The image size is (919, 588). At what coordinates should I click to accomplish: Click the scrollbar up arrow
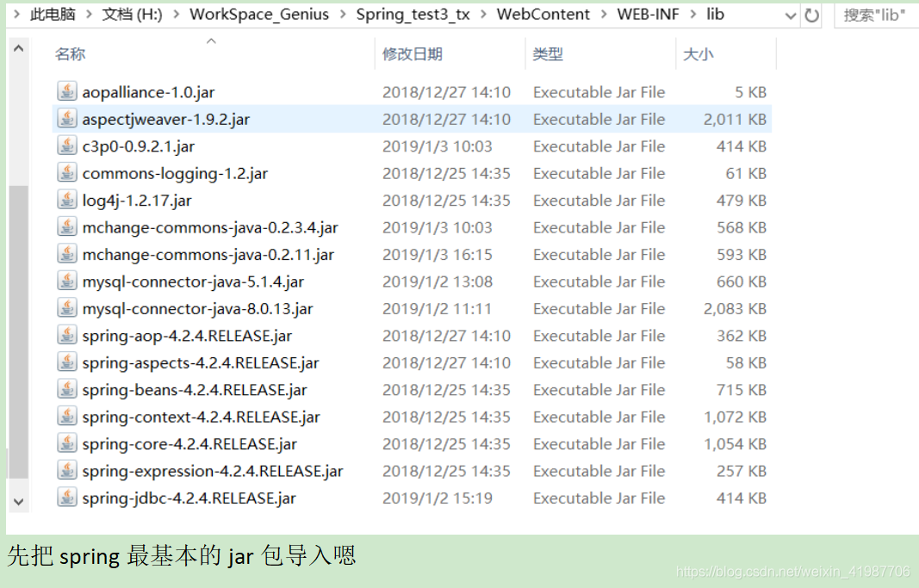pos(18,48)
